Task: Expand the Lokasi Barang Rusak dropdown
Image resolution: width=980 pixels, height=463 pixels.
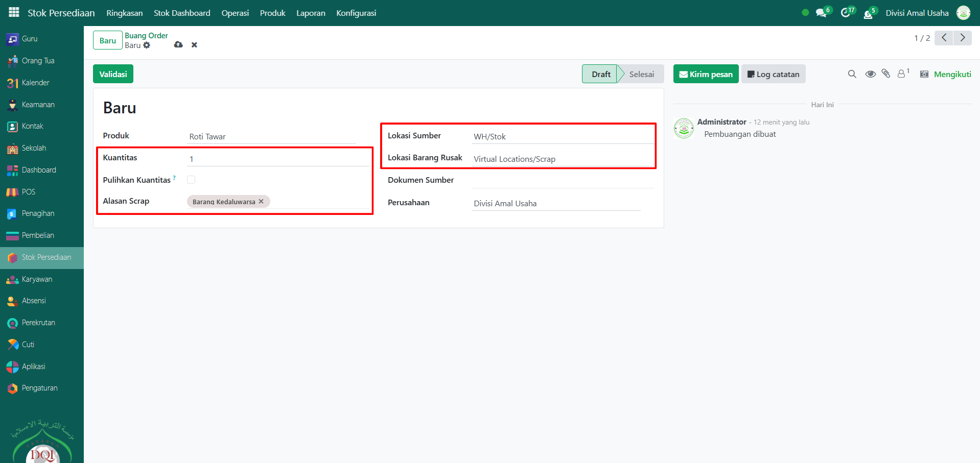Action: tap(562, 159)
